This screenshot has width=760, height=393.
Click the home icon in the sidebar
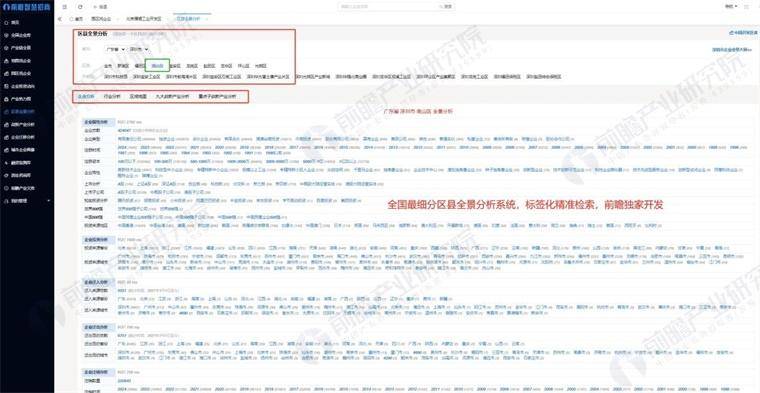pyautogui.click(x=6, y=22)
